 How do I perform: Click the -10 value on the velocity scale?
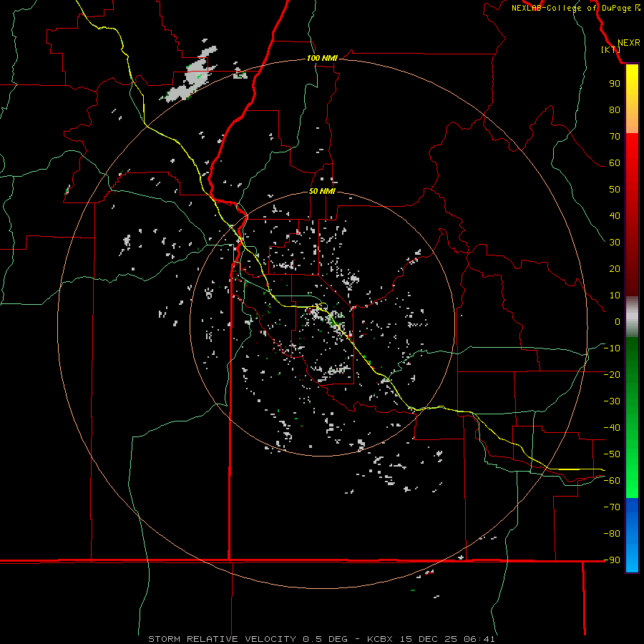pyautogui.click(x=612, y=348)
